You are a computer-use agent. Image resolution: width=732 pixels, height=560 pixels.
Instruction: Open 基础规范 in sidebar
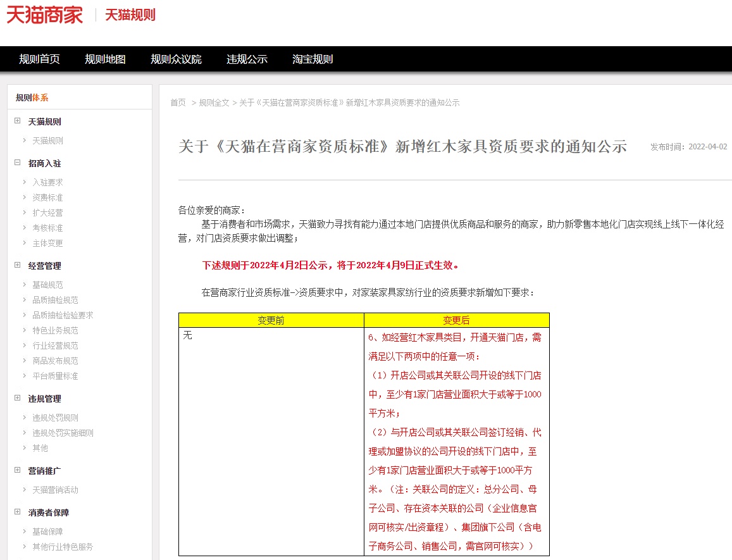(x=47, y=285)
